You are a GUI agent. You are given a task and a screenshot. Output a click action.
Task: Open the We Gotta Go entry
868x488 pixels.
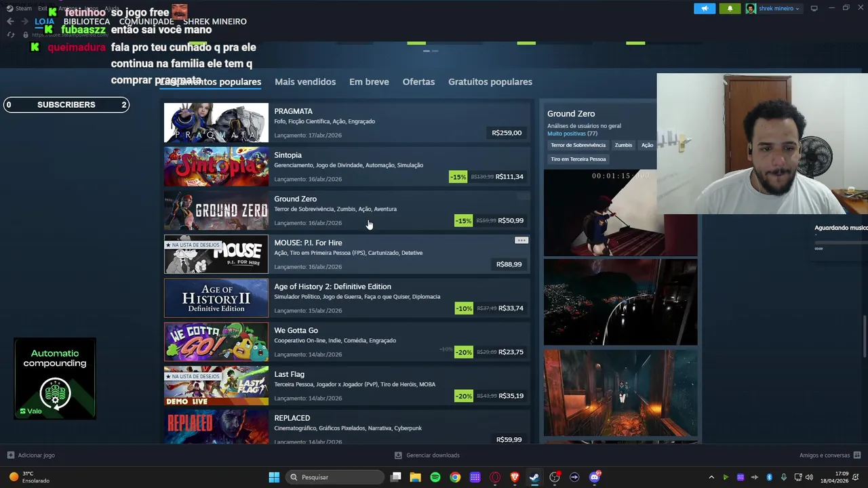[347, 342]
